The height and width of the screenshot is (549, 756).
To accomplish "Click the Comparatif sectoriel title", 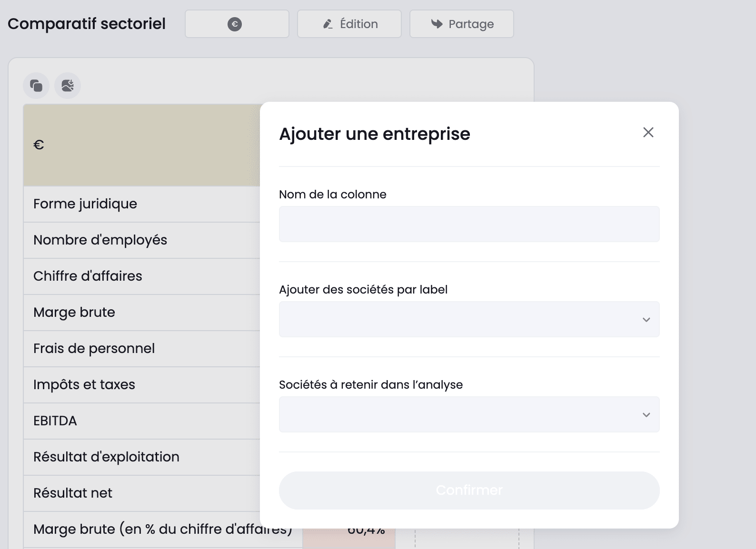I will point(87,24).
